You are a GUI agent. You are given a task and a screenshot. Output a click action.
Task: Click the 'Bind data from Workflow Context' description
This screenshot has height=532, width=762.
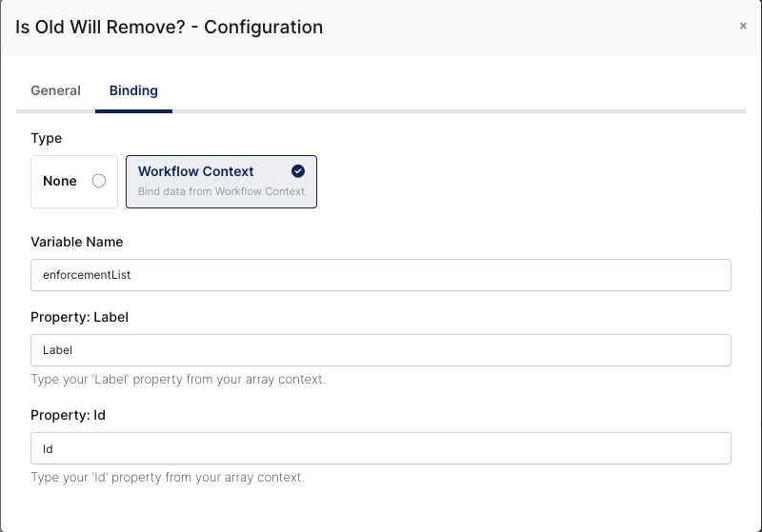click(221, 191)
